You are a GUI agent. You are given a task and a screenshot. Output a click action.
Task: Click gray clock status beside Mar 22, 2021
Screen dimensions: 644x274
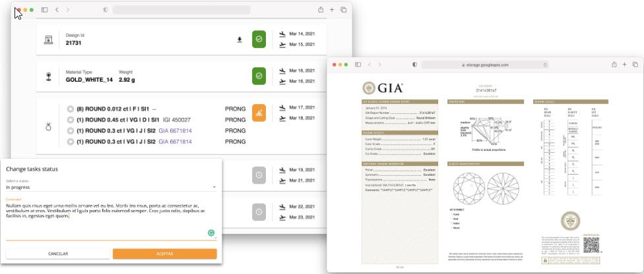pyautogui.click(x=259, y=211)
